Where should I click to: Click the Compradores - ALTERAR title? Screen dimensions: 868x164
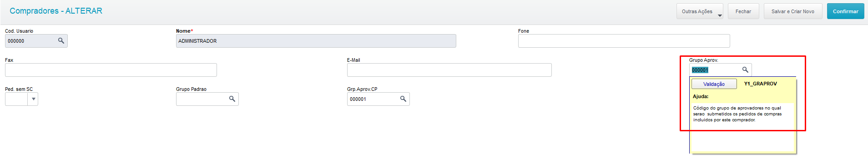56,11
